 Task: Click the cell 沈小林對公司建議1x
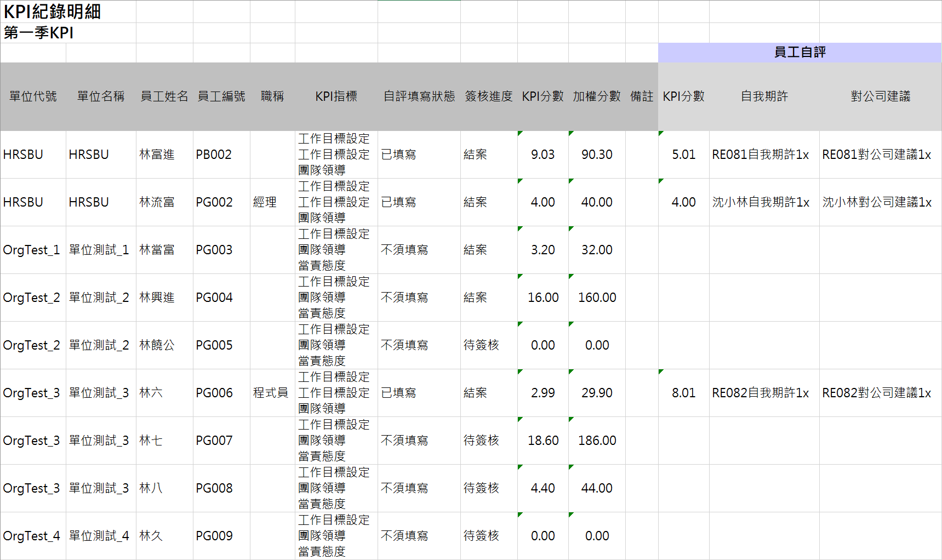click(x=877, y=202)
